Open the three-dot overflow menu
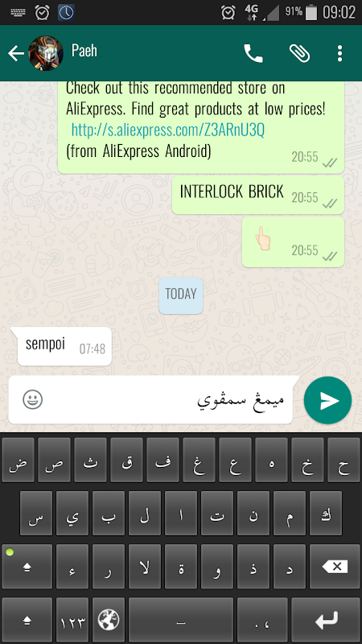The height and width of the screenshot is (644, 362). (339, 53)
